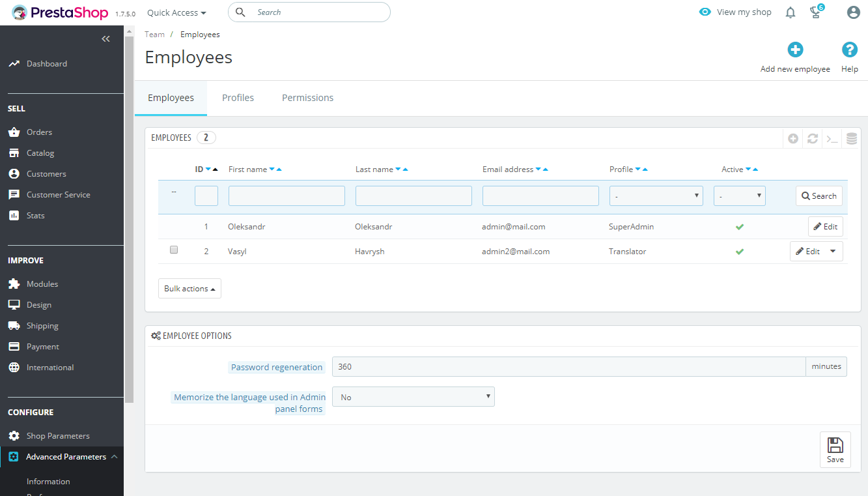Open the employee profile avatar menu

click(853, 12)
